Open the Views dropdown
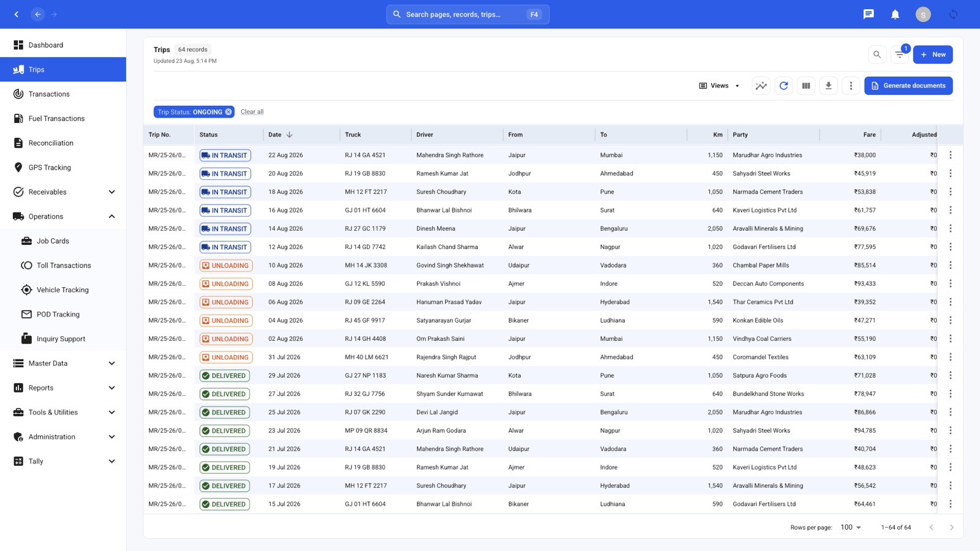Screen dimensions: 980x551 720,86
